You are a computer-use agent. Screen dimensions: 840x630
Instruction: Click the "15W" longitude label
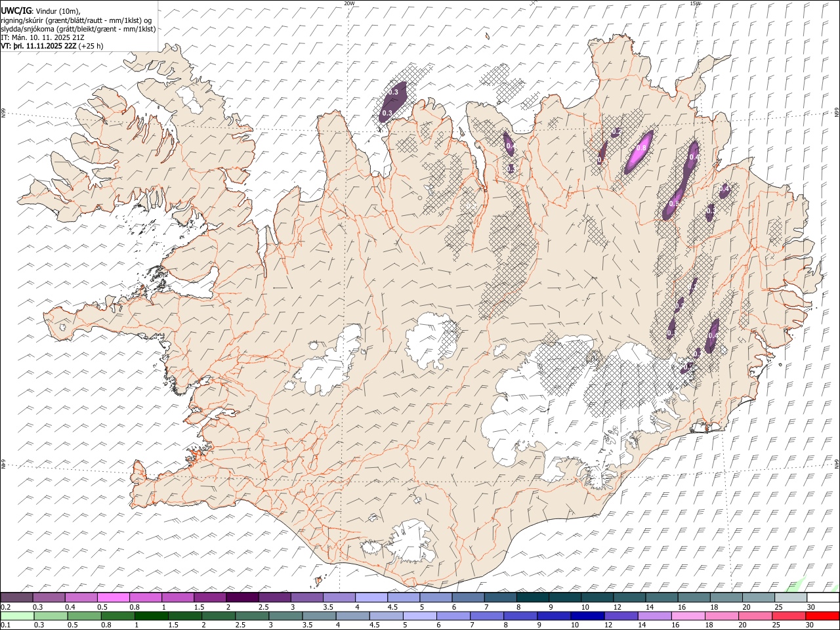coord(695,3)
